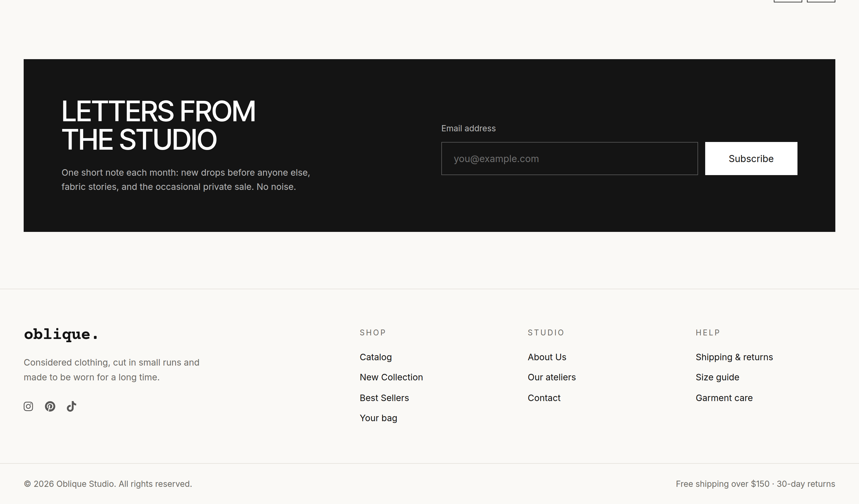Visit the About Us page
The image size is (859, 504).
point(547,357)
